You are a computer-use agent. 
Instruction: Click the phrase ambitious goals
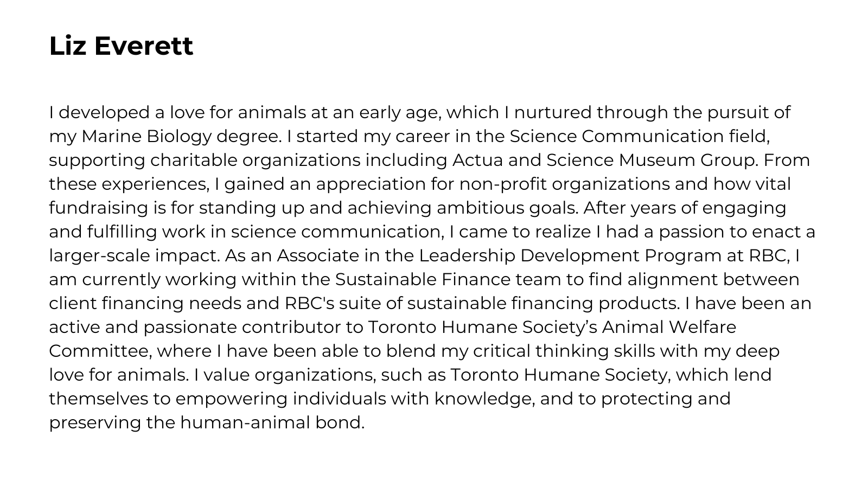click(x=508, y=208)
